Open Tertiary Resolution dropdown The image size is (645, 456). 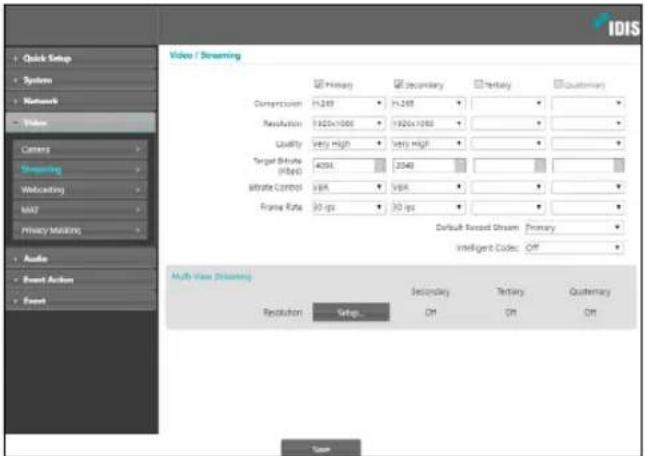[508, 123]
